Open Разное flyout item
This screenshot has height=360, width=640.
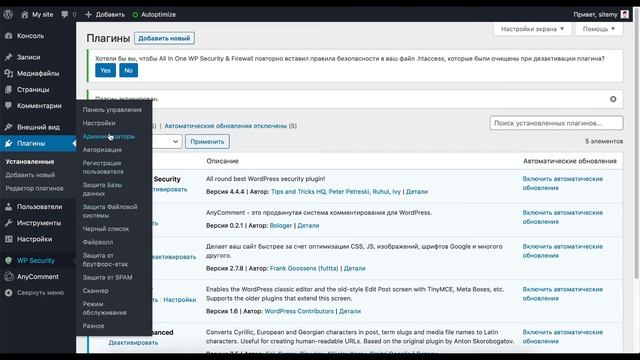[x=93, y=326]
